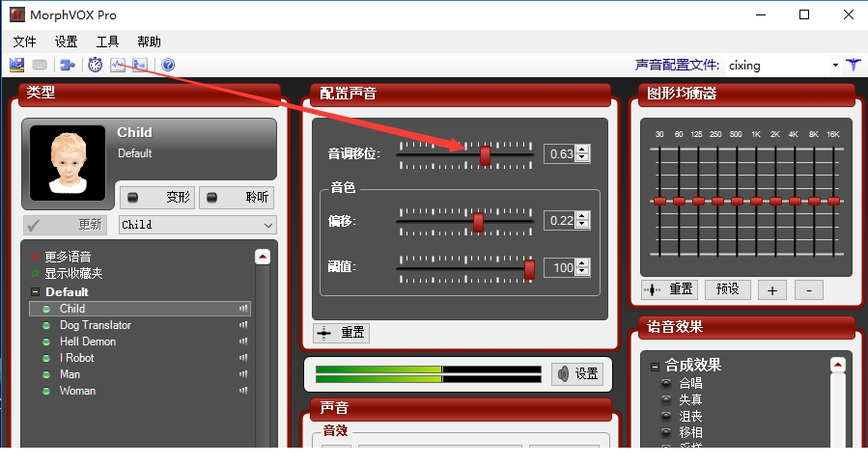Open the 文件 menu
Screen dimensions: 868x465
[25, 42]
